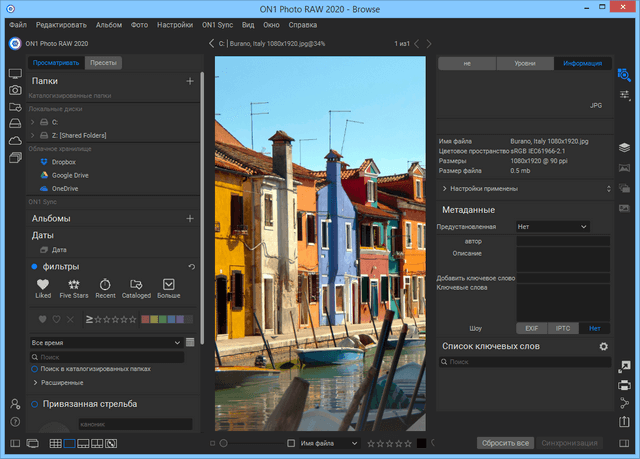This screenshot has height=459, width=640.
Task: Apply the Recent filter clock icon
Action: click(x=106, y=285)
